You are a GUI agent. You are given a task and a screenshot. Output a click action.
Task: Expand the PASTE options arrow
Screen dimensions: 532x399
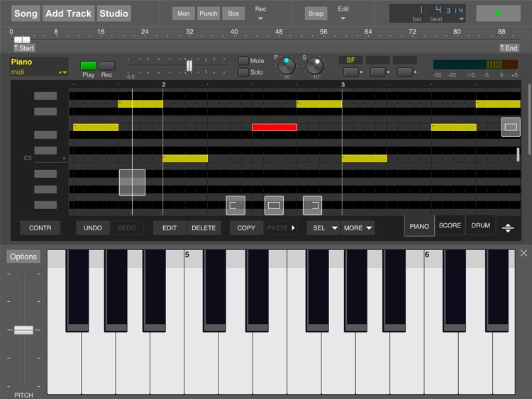[293, 227]
